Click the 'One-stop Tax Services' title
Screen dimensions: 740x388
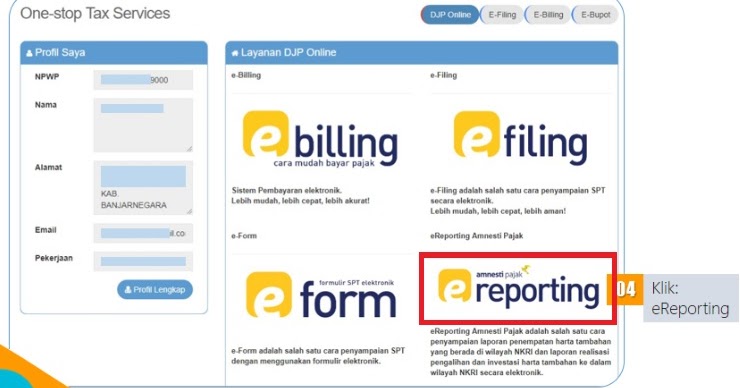tap(95, 13)
